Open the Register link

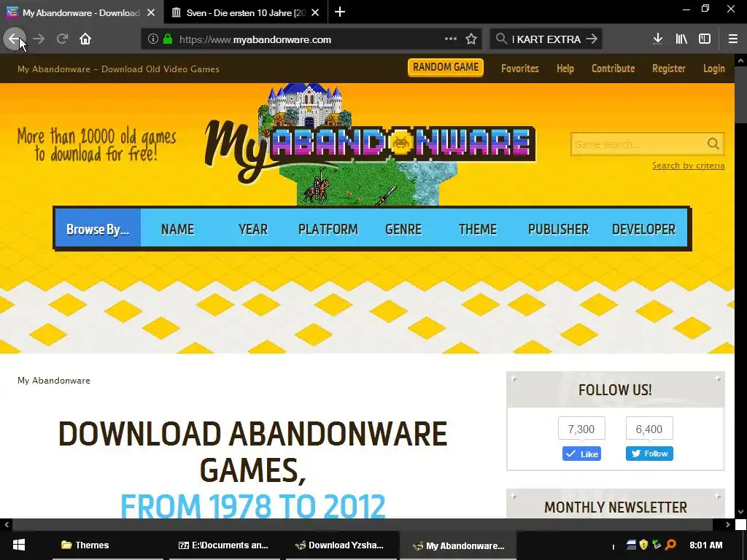click(x=669, y=69)
